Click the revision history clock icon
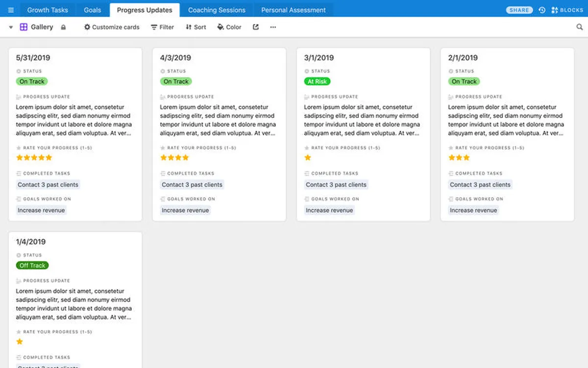Screen dimensions: 588x368 point(542,10)
